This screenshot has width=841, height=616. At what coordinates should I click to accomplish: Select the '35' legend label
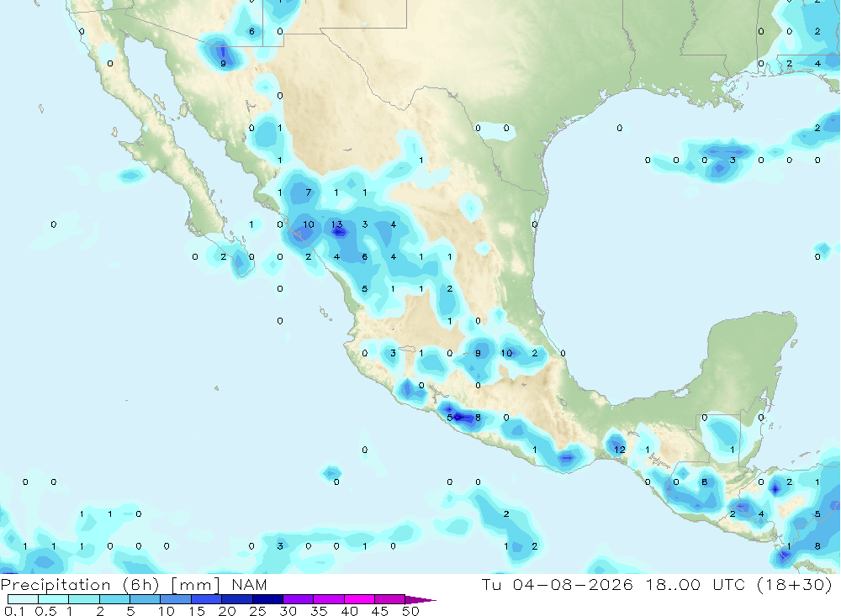(x=319, y=611)
